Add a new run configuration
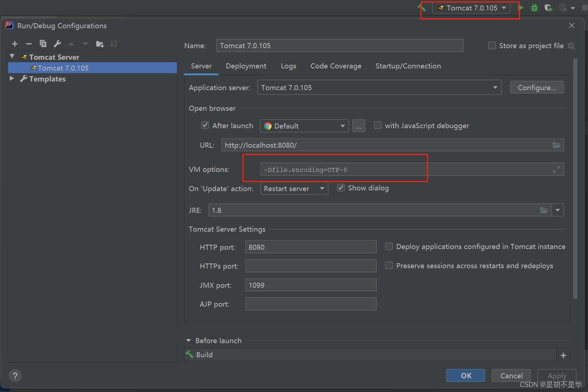The width and height of the screenshot is (588, 392). [x=15, y=44]
